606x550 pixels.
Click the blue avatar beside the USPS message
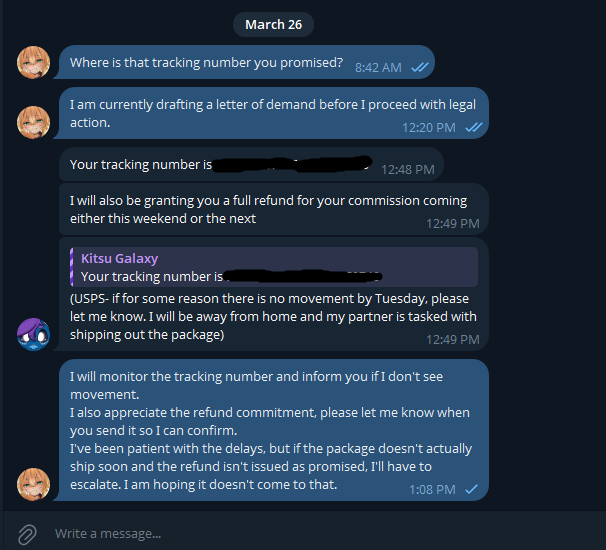click(x=34, y=333)
